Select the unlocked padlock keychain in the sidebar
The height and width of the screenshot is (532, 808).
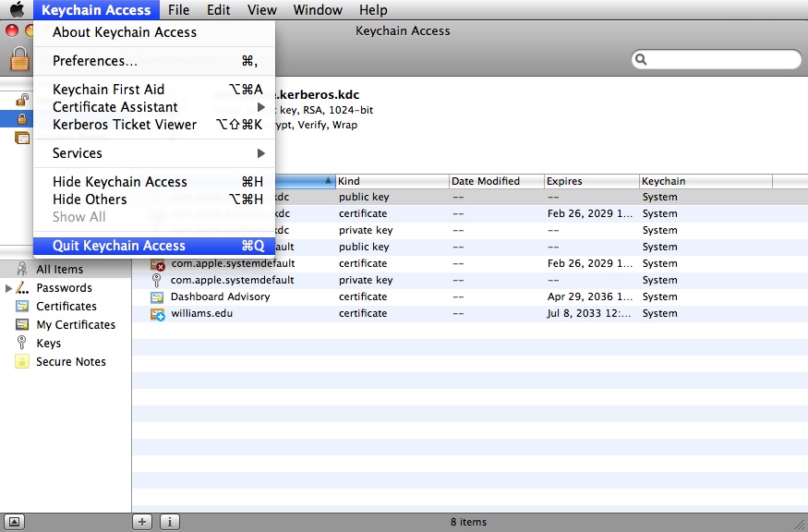click(22, 99)
